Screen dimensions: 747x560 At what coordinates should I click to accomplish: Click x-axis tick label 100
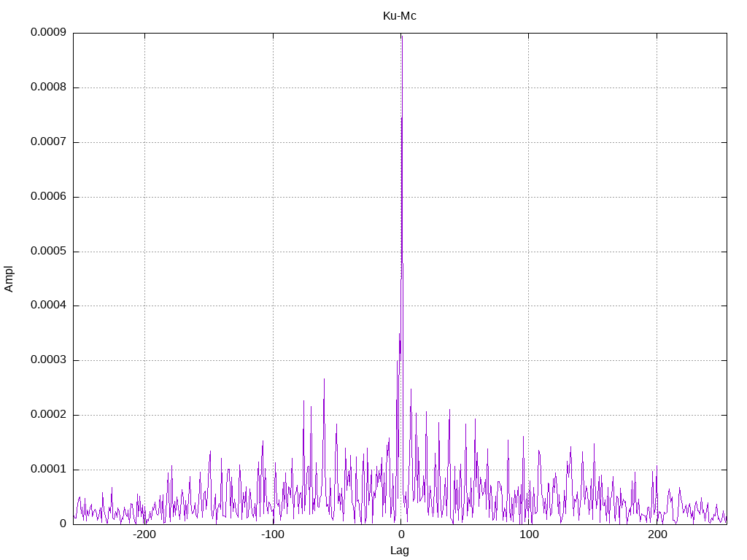(x=529, y=534)
